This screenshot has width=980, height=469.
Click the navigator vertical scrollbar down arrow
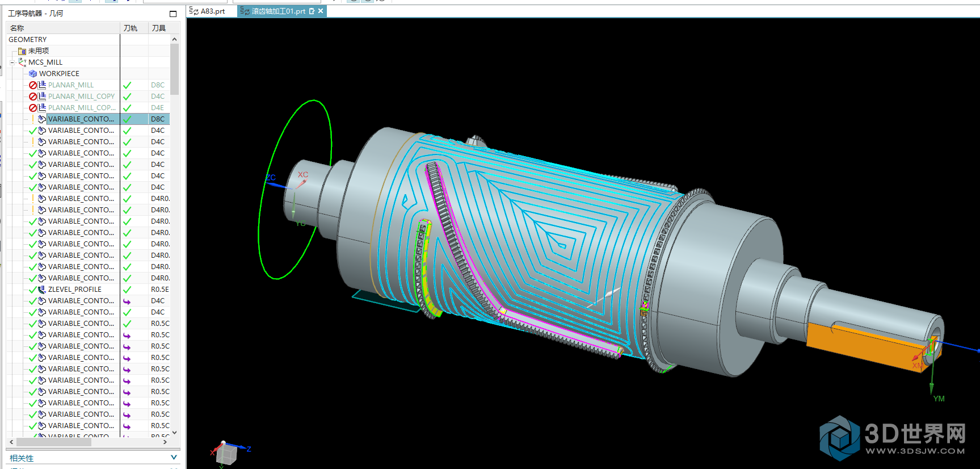[175, 433]
